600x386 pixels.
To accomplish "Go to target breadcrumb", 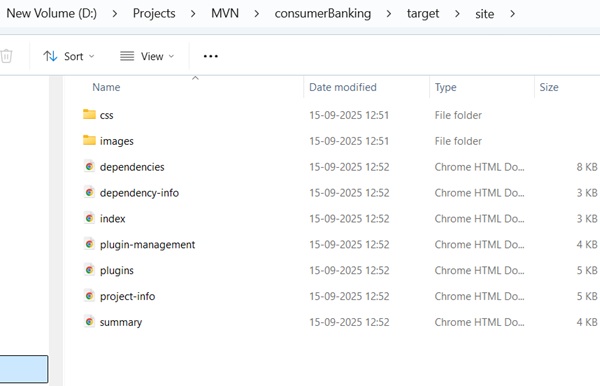I will (x=423, y=13).
